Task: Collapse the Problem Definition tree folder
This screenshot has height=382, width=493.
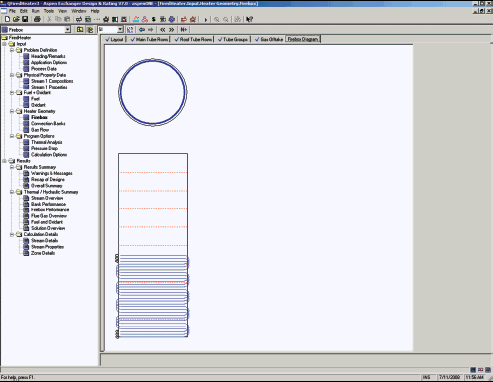Action: 12,50
